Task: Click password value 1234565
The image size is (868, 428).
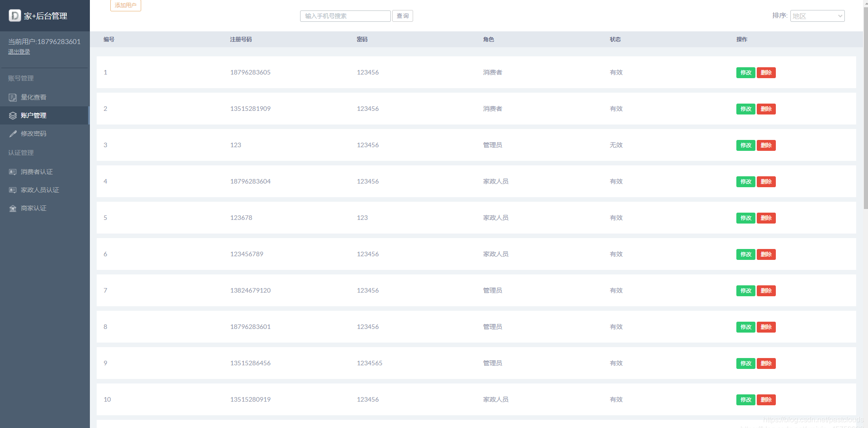Action: (x=370, y=363)
